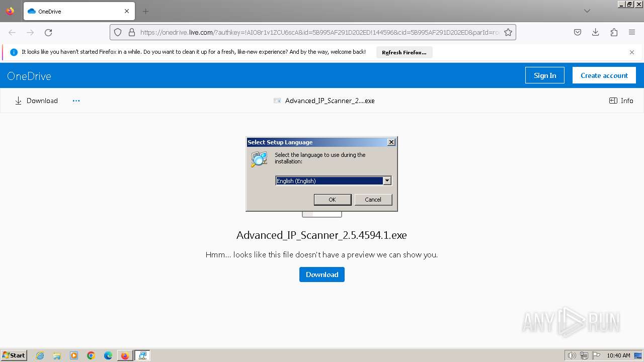The height and width of the screenshot is (362, 644).
Task: Open the Windows Start menu
Action: [14, 355]
